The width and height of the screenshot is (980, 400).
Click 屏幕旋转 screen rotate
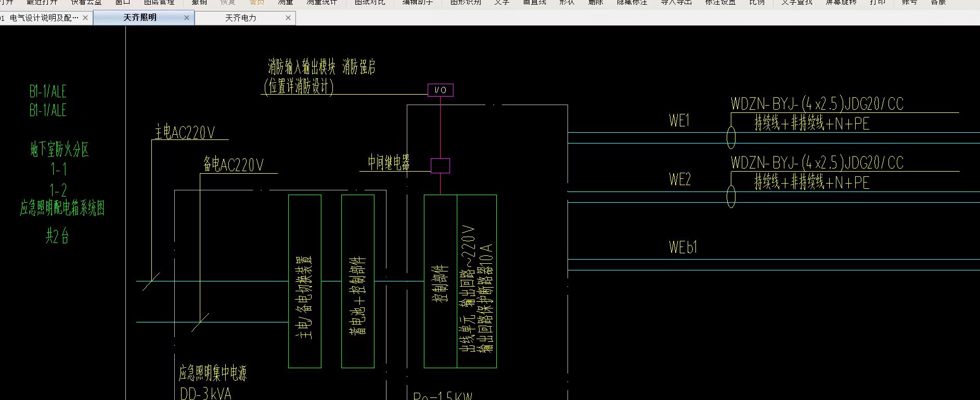pyautogui.click(x=841, y=3)
